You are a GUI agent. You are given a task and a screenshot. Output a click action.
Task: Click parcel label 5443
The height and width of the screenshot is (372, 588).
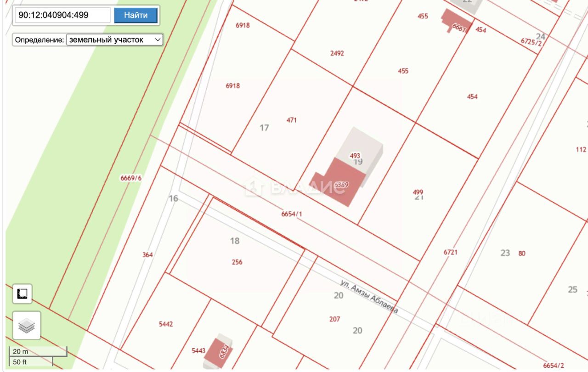[x=198, y=351]
